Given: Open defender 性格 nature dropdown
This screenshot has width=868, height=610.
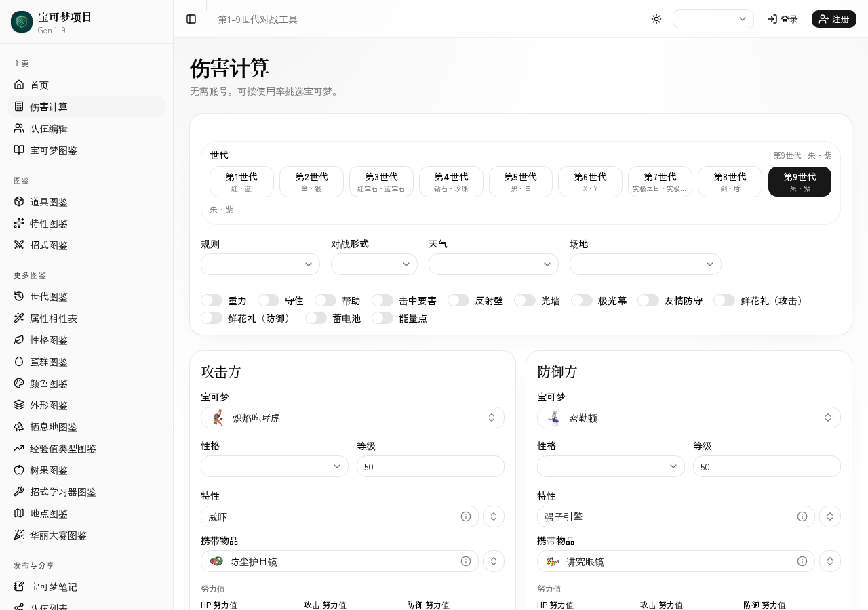Looking at the screenshot, I should click(x=611, y=466).
